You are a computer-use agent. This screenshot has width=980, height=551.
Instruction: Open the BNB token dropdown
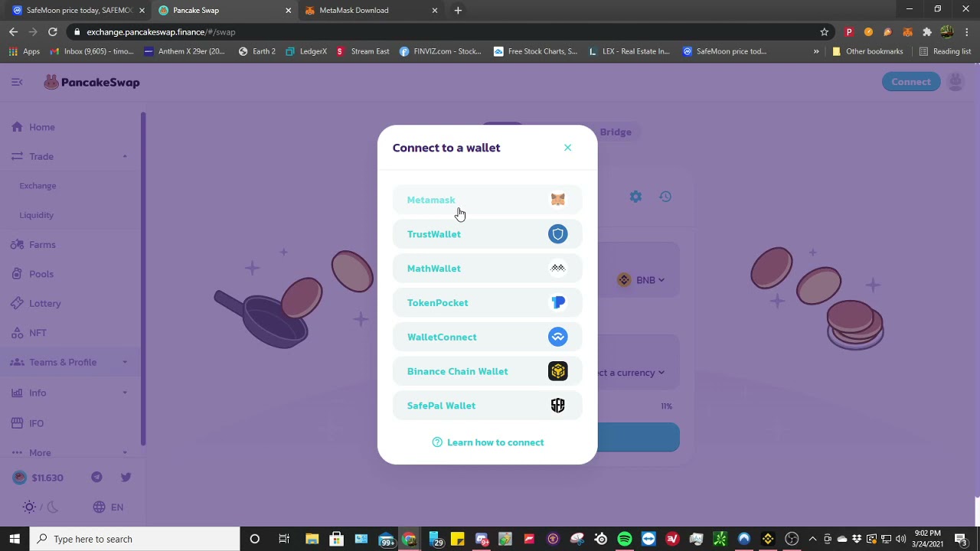642,280
